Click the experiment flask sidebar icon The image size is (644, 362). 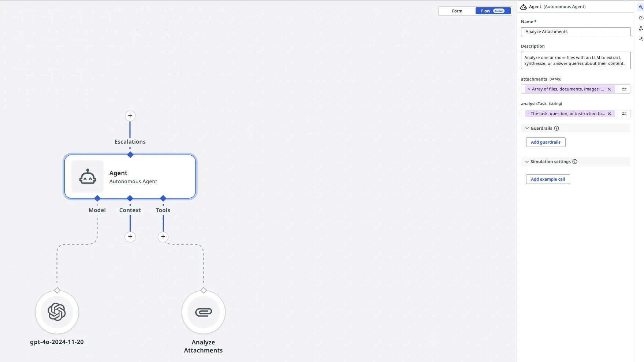coord(641,28)
